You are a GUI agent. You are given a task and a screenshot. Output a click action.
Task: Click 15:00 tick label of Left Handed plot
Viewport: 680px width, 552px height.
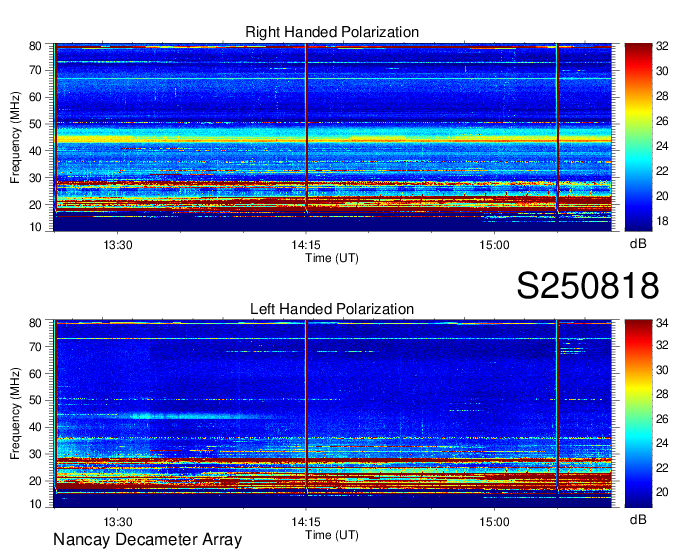coord(494,522)
